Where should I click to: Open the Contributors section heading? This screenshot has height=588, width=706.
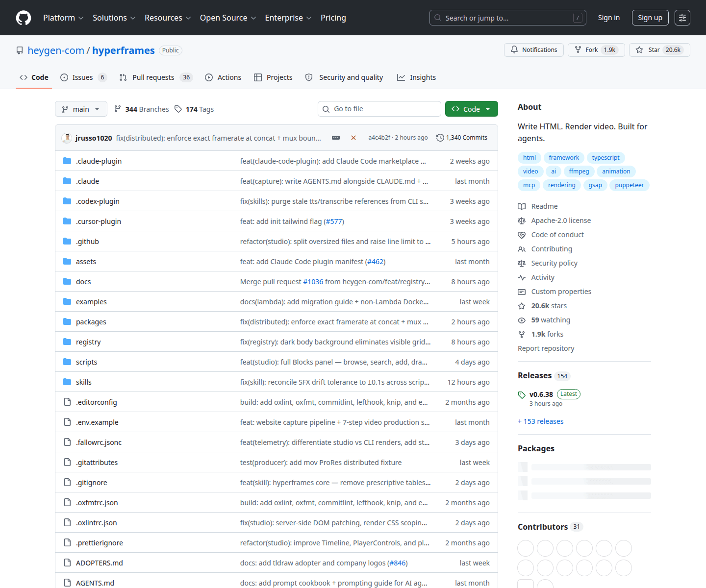[x=543, y=527]
